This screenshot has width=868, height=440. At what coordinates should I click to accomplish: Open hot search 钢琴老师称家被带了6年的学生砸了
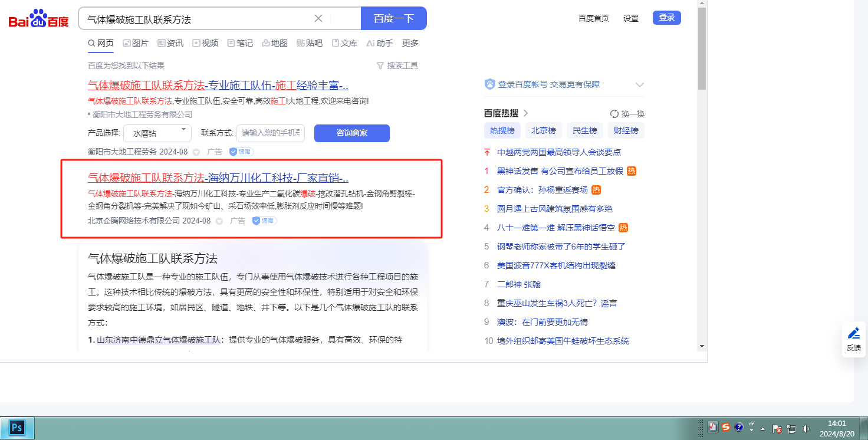pos(561,247)
